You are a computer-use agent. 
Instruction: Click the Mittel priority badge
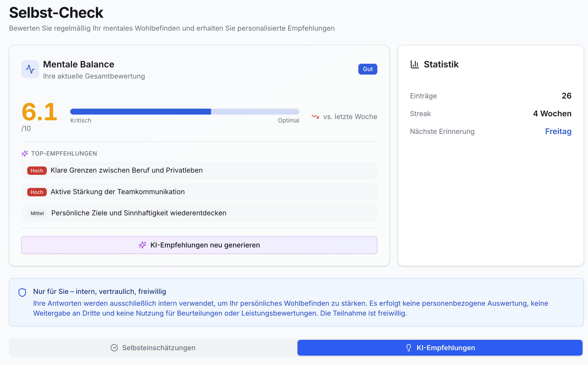click(x=37, y=213)
